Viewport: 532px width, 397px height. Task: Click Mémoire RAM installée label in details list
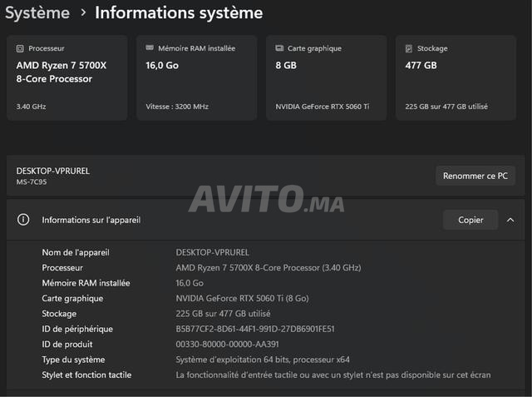pos(86,283)
